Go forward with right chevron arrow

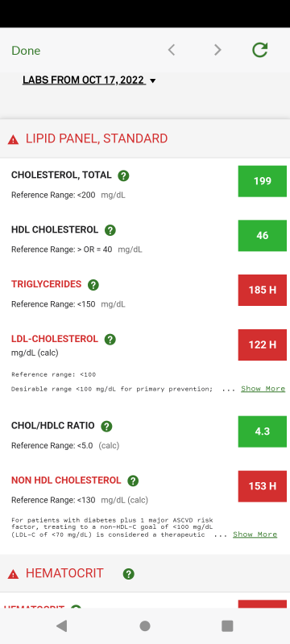click(217, 50)
